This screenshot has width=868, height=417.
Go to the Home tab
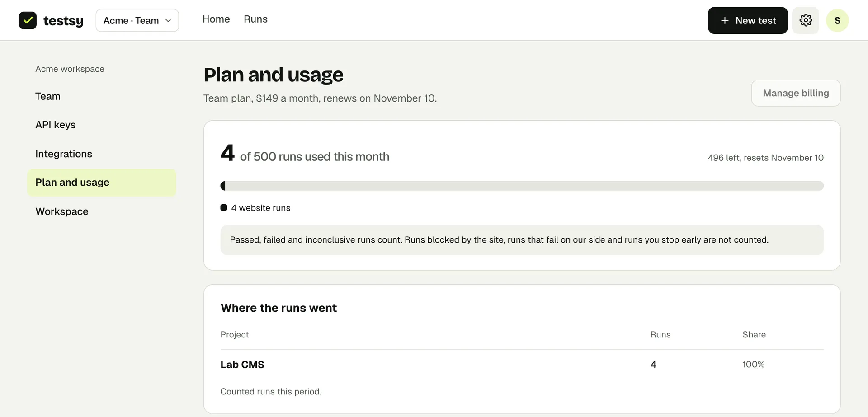216,19
